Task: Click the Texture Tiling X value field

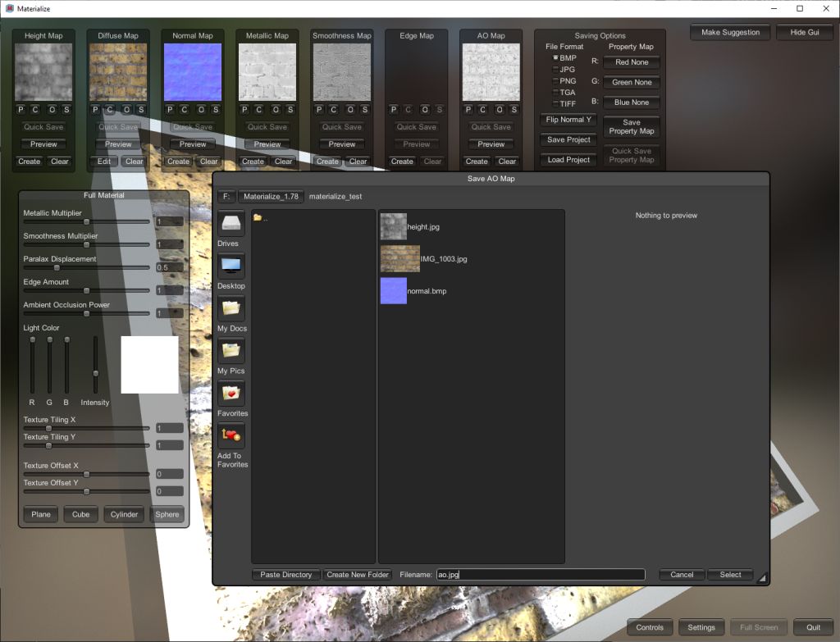Action: click(x=170, y=428)
